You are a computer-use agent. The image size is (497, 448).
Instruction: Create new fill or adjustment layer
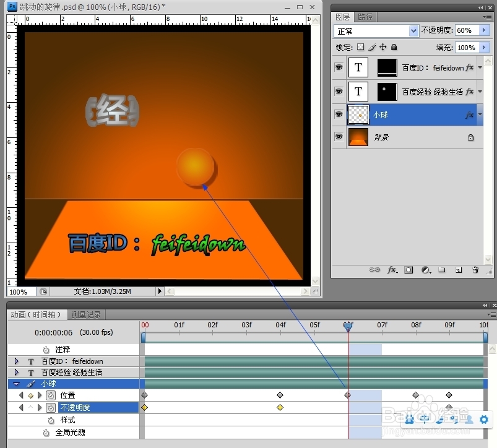click(426, 270)
